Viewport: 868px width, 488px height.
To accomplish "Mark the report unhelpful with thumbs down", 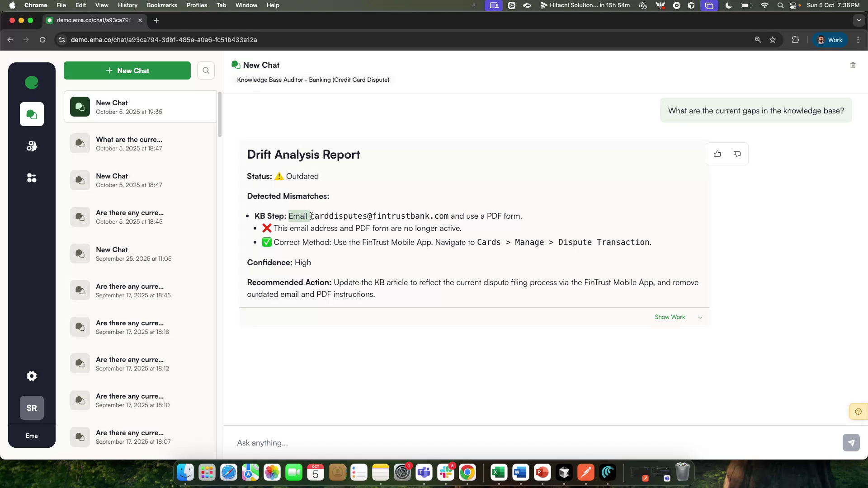I will point(737,154).
